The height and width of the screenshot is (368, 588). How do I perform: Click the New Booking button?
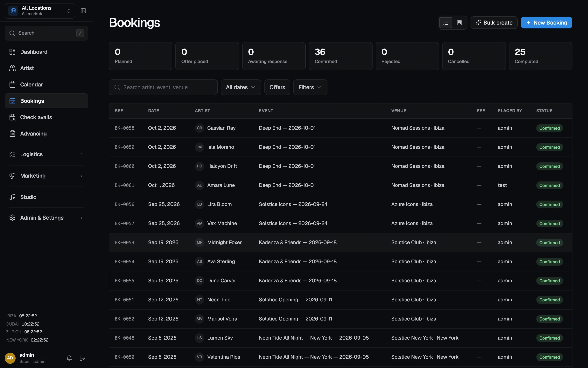click(546, 23)
